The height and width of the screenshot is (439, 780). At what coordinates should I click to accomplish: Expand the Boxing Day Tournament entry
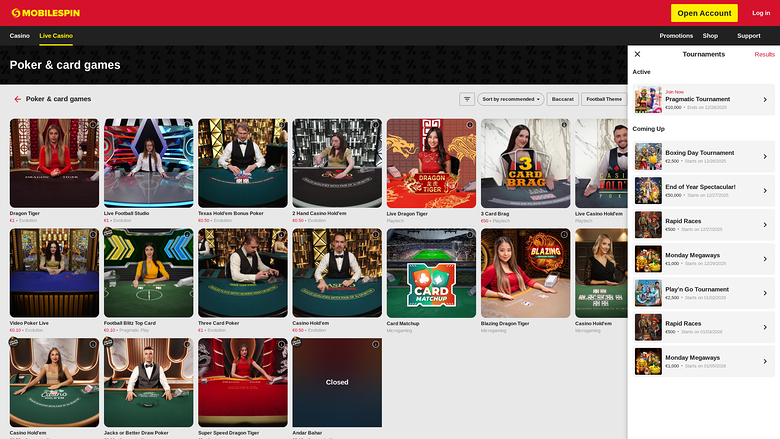[704, 157]
